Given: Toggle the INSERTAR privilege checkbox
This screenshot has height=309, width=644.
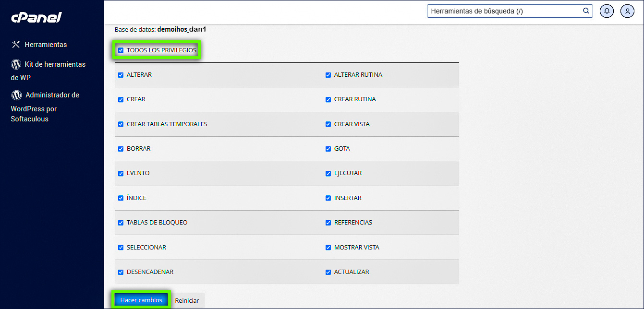Looking at the screenshot, I should click(328, 198).
